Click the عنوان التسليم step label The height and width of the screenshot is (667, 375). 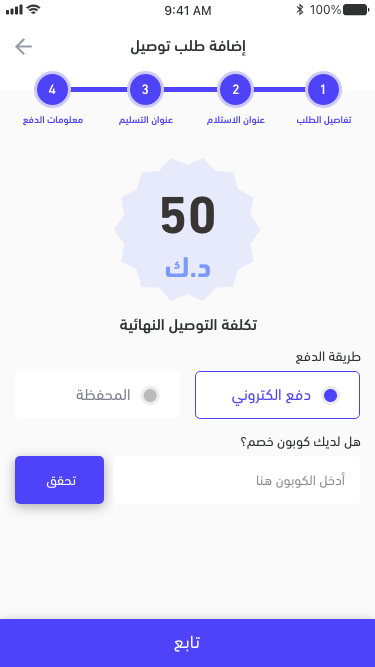tap(146, 120)
